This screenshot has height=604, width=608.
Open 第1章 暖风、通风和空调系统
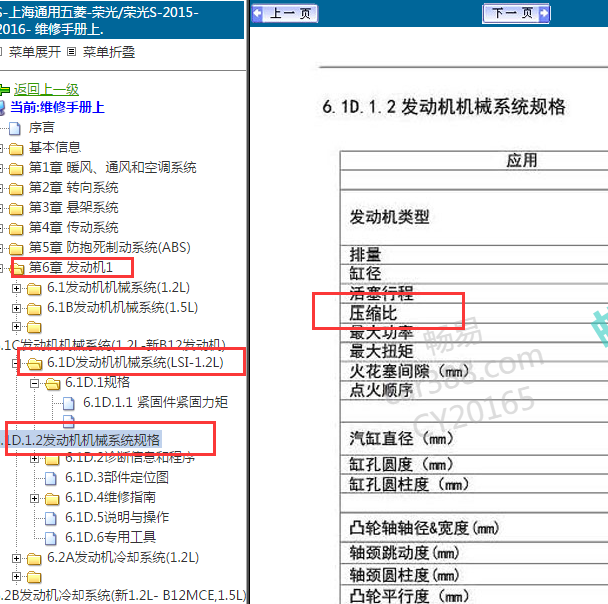(x=112, y=167)
